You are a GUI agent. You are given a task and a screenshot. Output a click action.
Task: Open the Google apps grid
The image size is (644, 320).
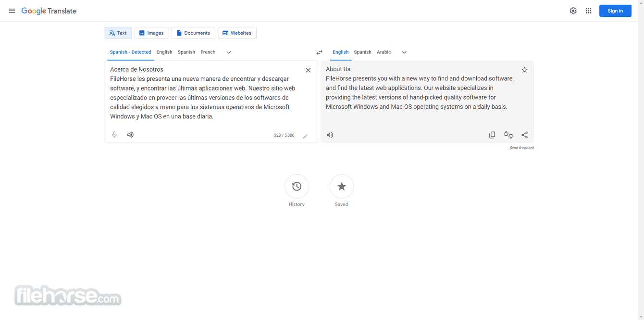tap(588, 11)
